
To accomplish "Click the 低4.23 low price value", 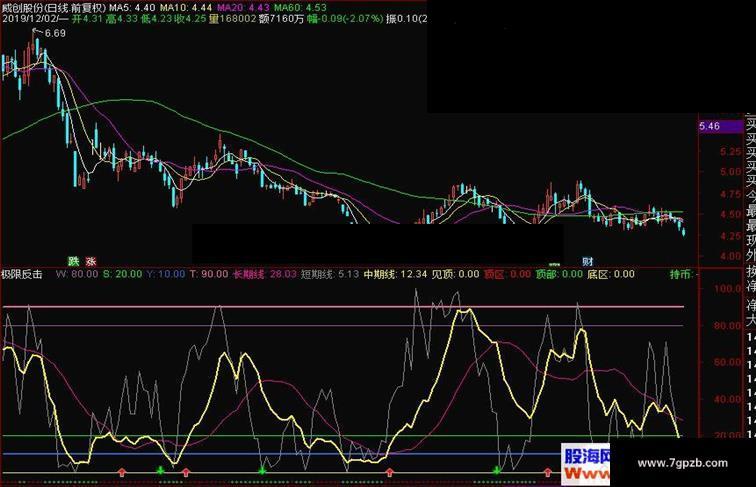I will click(156, 19).
